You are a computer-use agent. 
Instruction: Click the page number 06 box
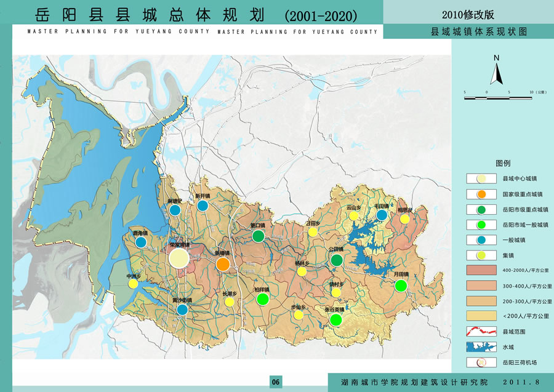pos(276,382)
